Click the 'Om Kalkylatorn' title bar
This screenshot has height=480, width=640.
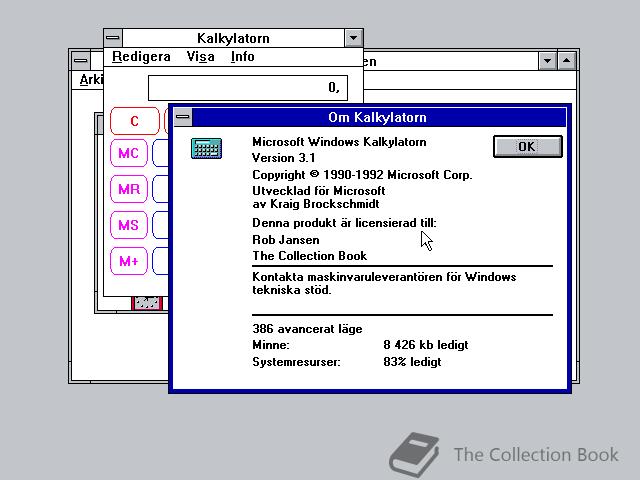pos(378,117)
